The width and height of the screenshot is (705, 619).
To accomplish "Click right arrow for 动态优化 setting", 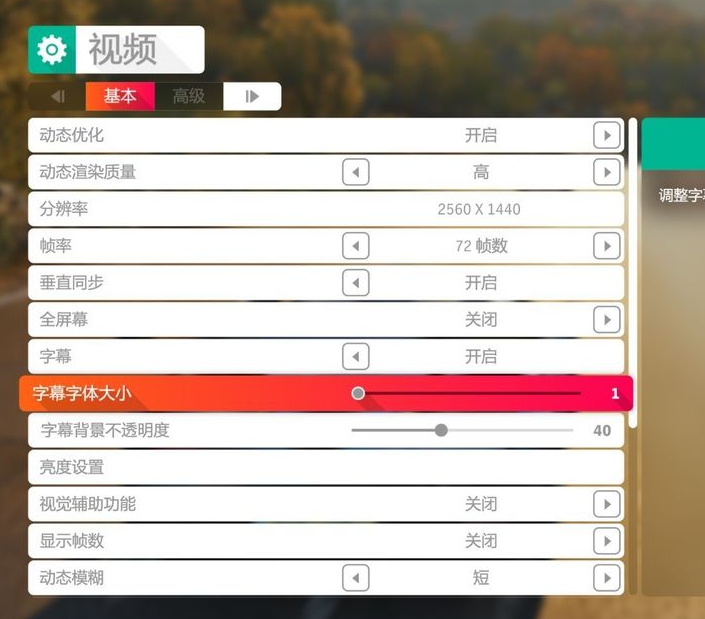I will tap(607, 135).
